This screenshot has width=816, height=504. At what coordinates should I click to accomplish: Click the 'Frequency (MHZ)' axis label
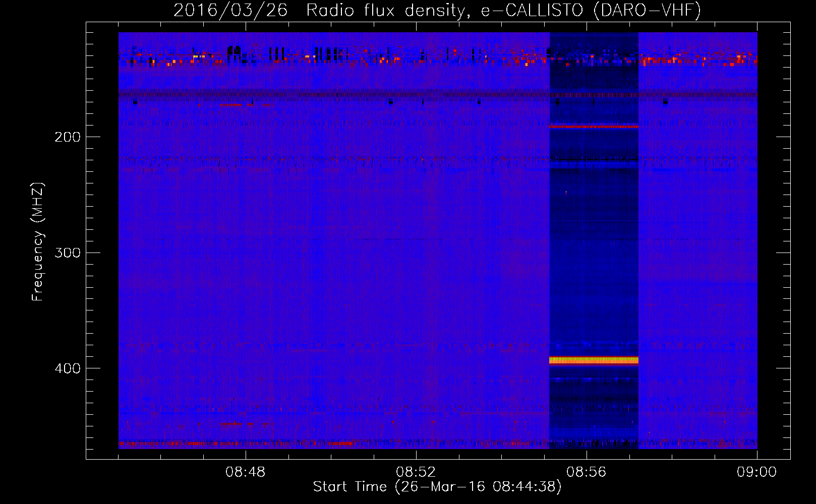click(x=38, y=242)
